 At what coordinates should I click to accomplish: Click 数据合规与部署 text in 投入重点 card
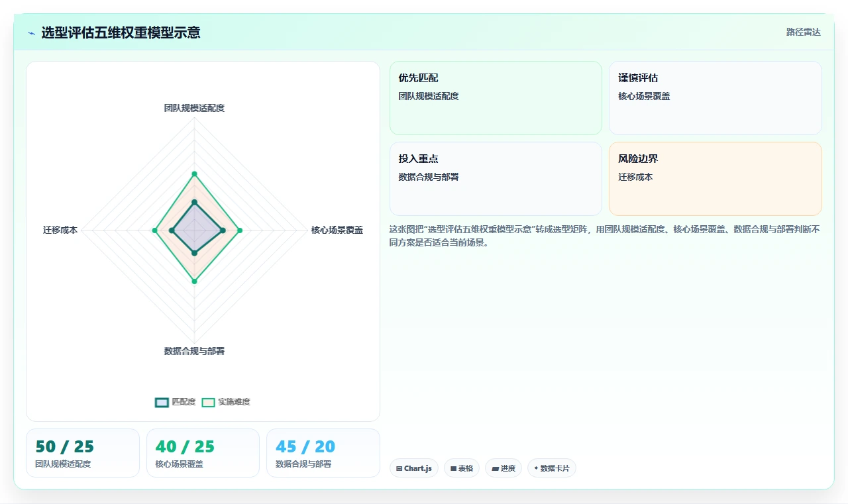pos(429,177)
